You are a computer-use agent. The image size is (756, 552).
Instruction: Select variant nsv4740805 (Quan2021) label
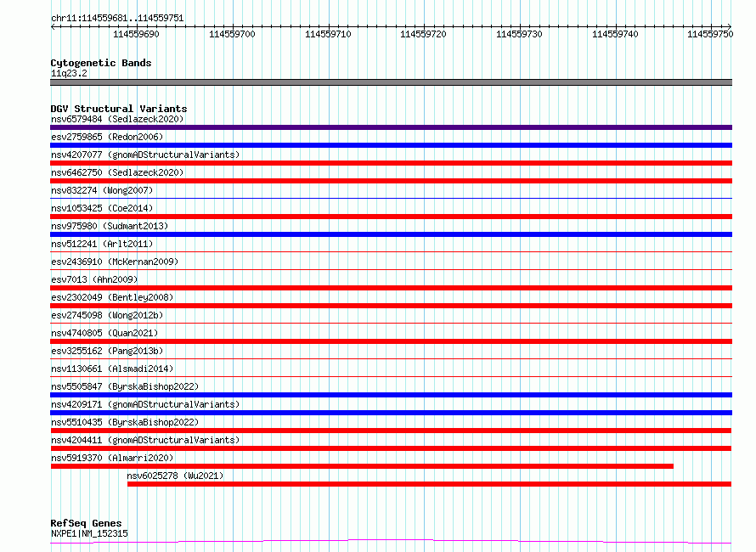point(104,333)
